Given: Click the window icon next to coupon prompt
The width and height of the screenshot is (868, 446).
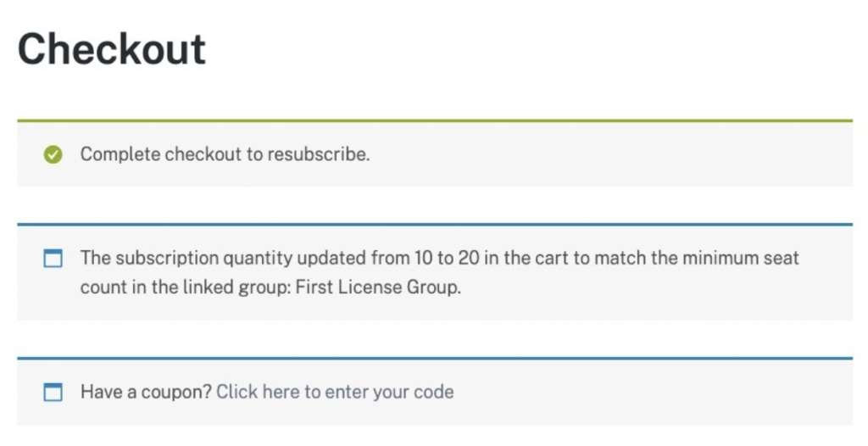Looking at the screenshot, I should coord(53,393).
